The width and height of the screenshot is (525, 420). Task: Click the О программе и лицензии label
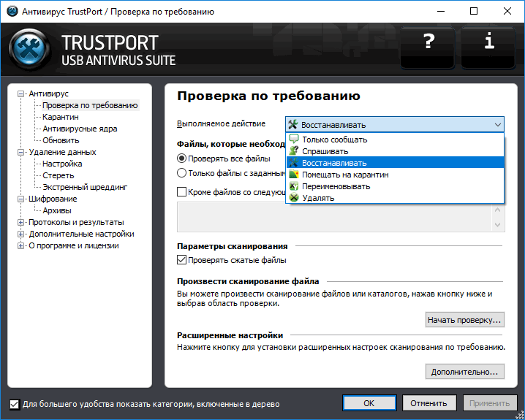[74, 245]
